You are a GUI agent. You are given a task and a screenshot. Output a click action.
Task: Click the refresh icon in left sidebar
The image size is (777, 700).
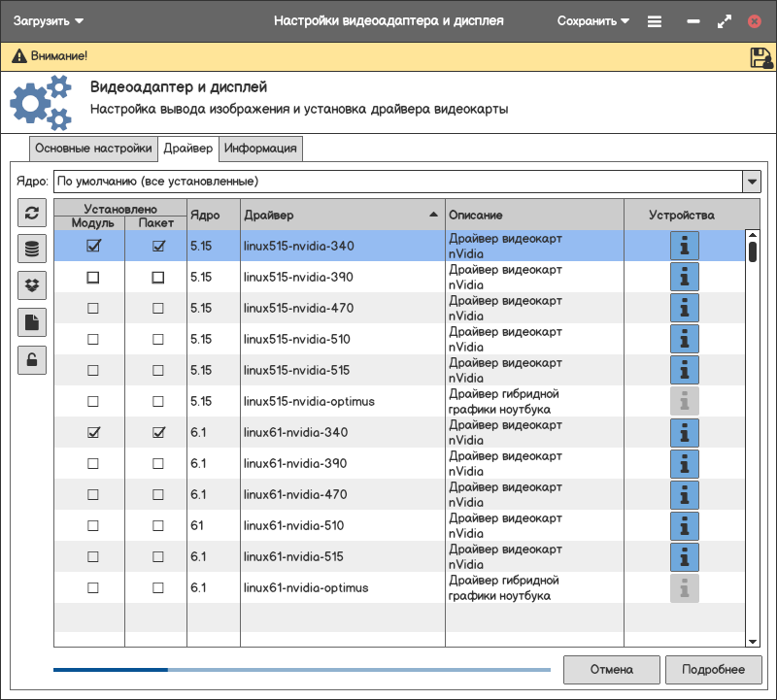pos(32,214)
